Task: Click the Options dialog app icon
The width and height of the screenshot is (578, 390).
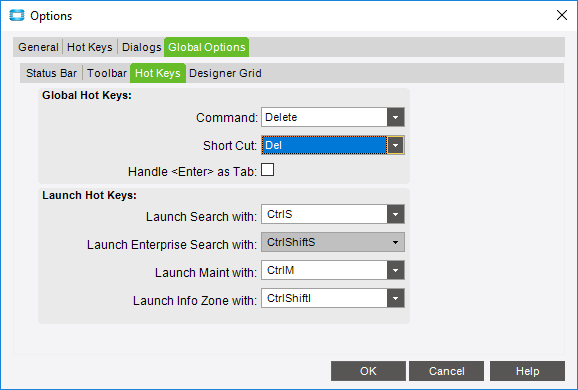Action: tap(17, 15)
